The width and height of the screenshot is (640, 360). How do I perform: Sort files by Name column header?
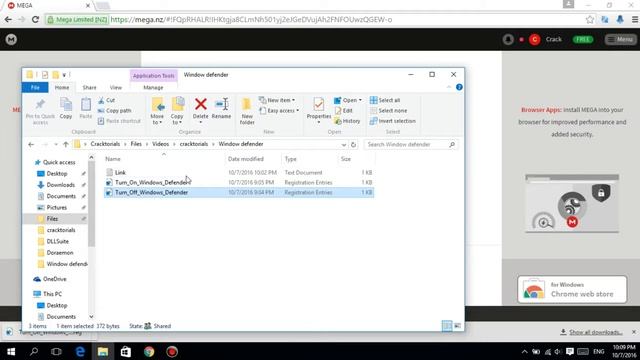pyautogui.click(x=164, y=159)
